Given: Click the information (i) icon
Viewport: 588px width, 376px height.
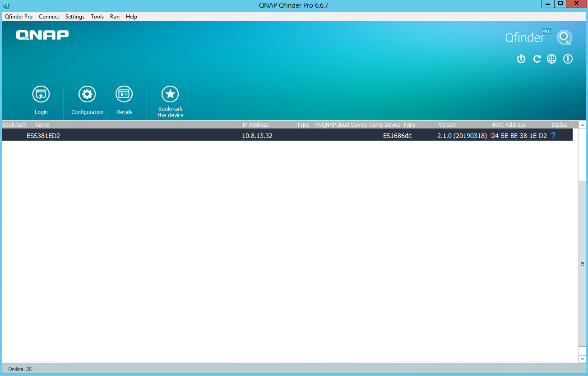Looking at the screenshot, I should tap(568, 59).
